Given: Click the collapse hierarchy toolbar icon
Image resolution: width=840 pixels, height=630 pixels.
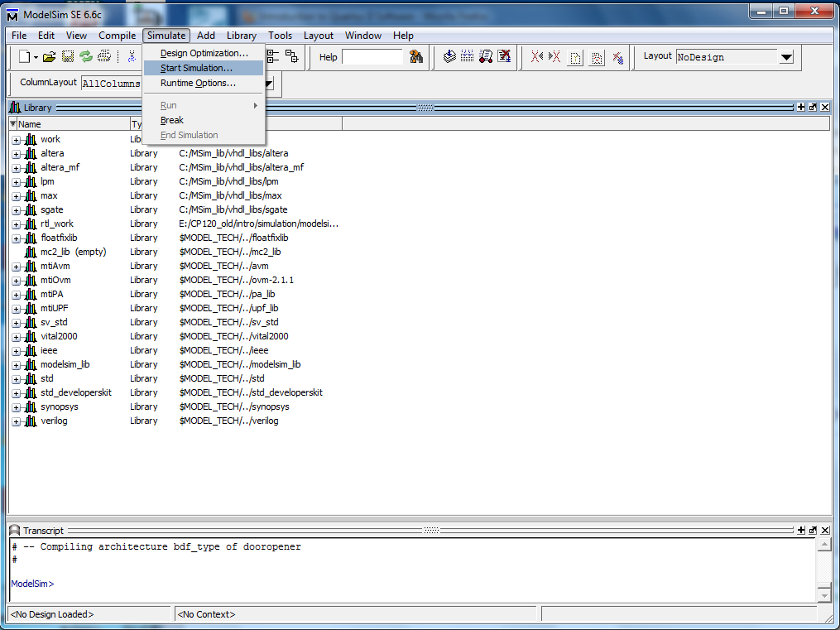Looking at the screenshot, I should (292, 56).
